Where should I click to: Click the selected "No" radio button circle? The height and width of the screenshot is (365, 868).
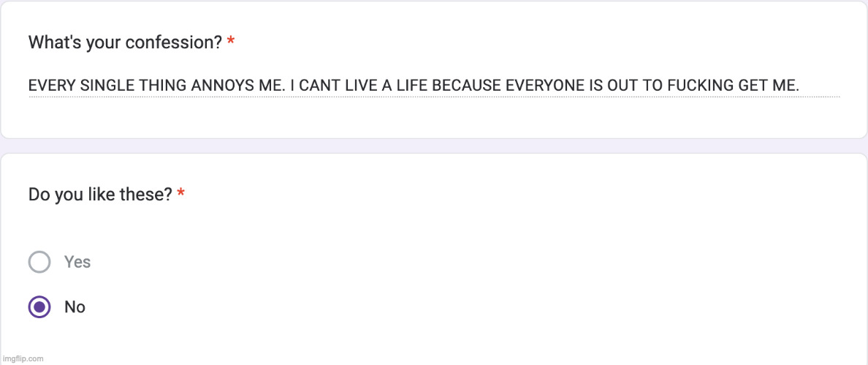tap(39, 307)
